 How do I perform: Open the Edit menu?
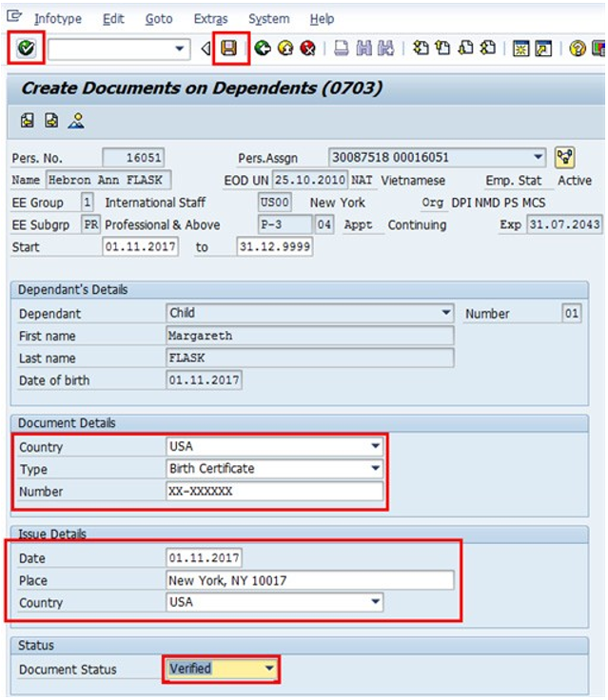coord(113,19)
